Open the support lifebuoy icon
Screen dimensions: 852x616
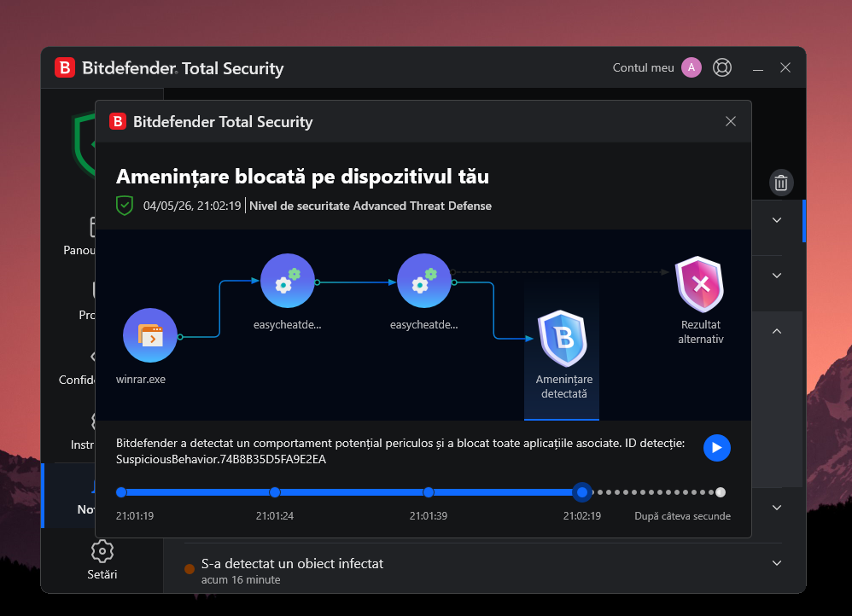point(722,68)
